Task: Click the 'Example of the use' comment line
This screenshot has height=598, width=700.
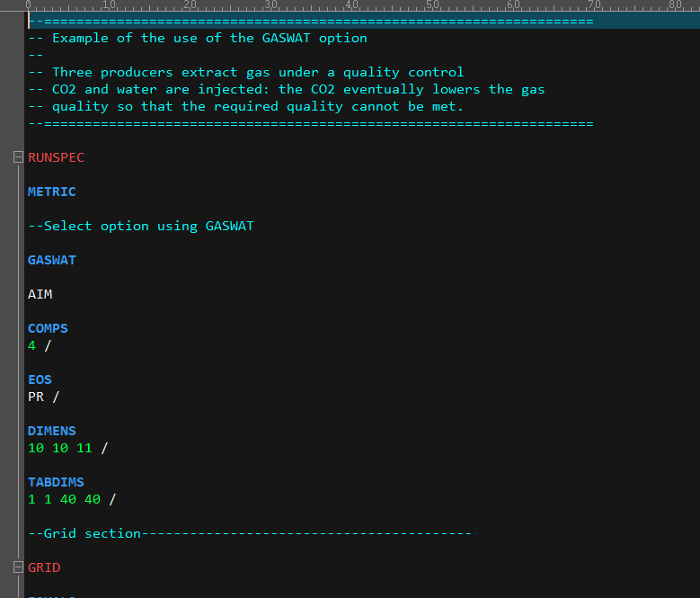Action: (198, 38)
